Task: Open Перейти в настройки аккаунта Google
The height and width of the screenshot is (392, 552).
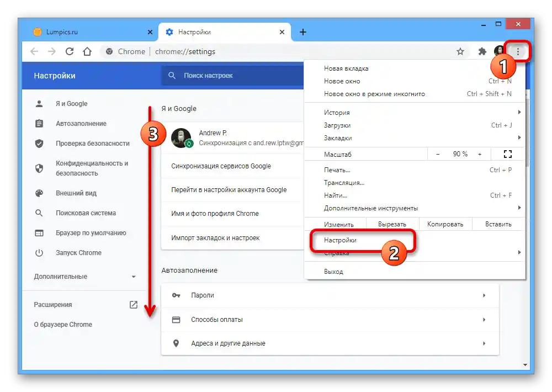Action: pos(232,190)
